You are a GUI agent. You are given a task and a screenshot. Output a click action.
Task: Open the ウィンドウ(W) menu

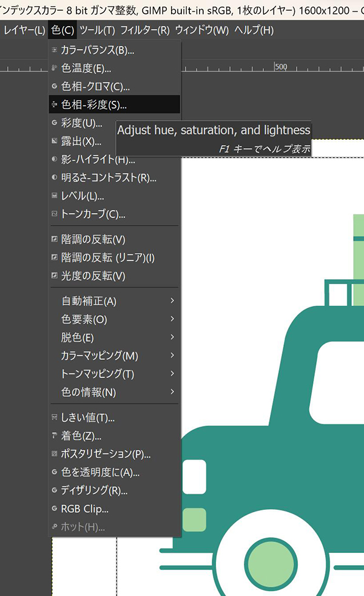coord(202,30)
